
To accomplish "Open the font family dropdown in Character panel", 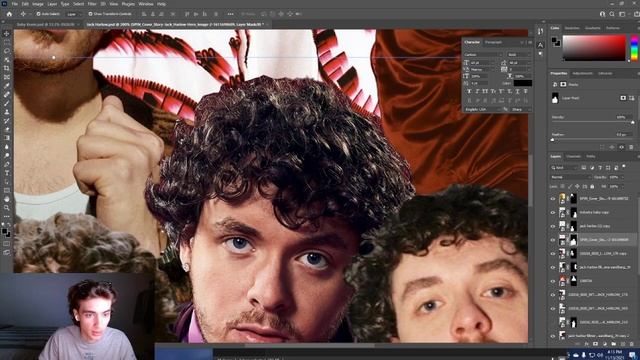I will click(x=483, y=54).
